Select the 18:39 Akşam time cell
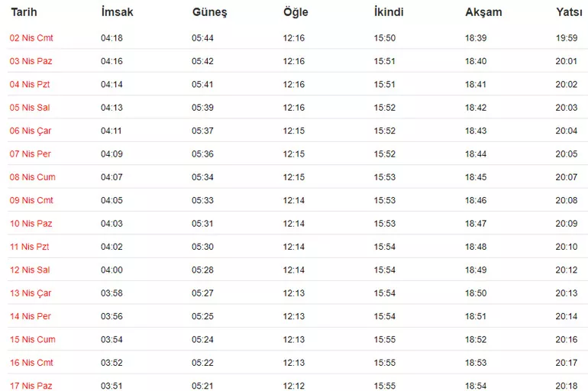This screenshot has height=391, width=588. pos(476,38)
